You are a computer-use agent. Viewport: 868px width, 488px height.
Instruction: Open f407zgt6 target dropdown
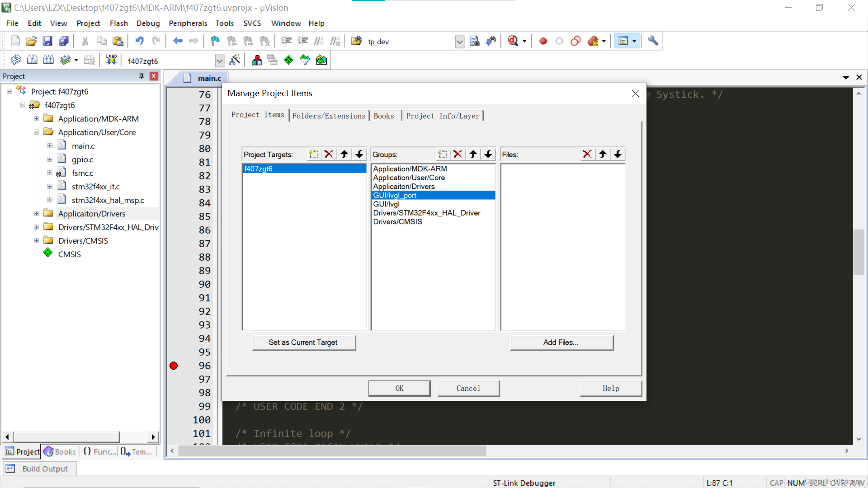(x=219, y=61)
